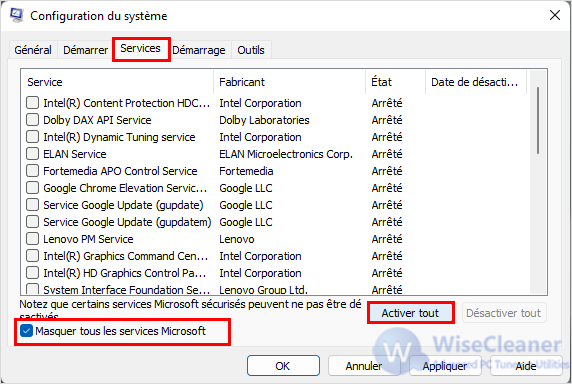The width and height of the screenshot is (572, 384).
Task: Check the Dolby DAX API Service box
Action: [32, 120]
